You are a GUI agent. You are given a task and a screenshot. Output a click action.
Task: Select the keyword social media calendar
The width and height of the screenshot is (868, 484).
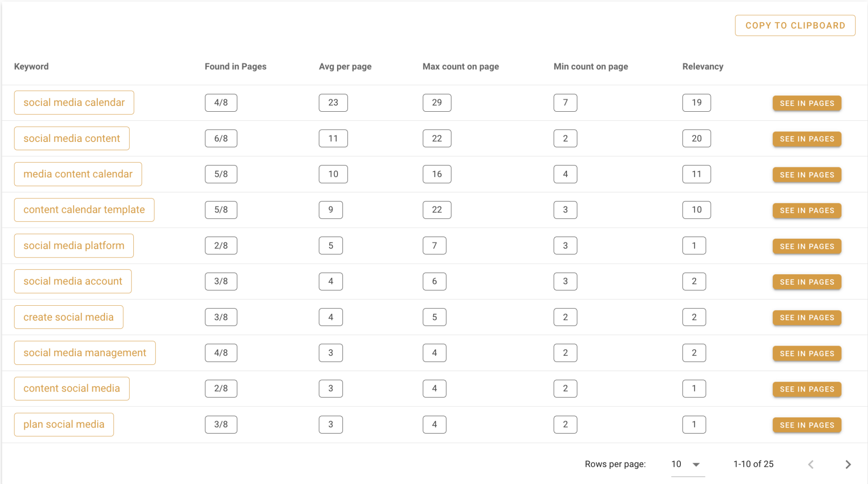tap(74, 102)
